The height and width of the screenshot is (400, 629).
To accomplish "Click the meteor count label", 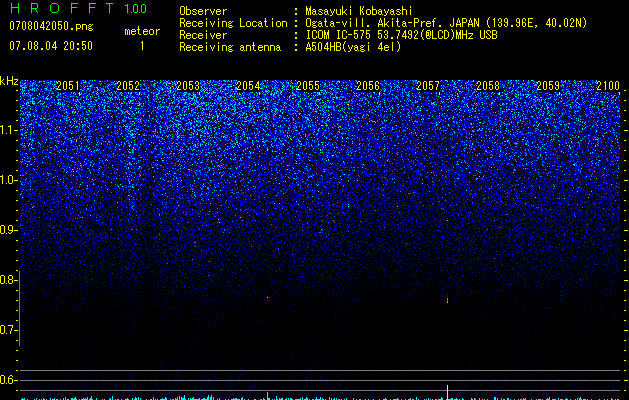I will point(142,31).
